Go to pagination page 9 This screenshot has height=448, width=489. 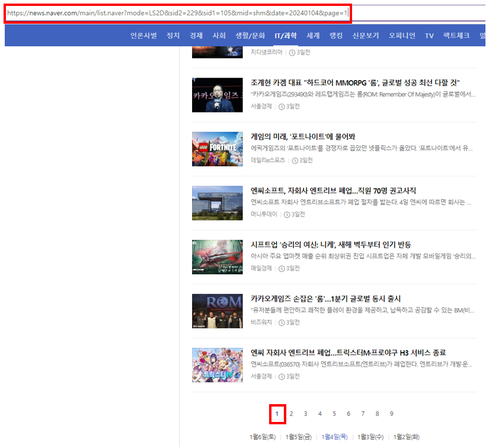392,414
